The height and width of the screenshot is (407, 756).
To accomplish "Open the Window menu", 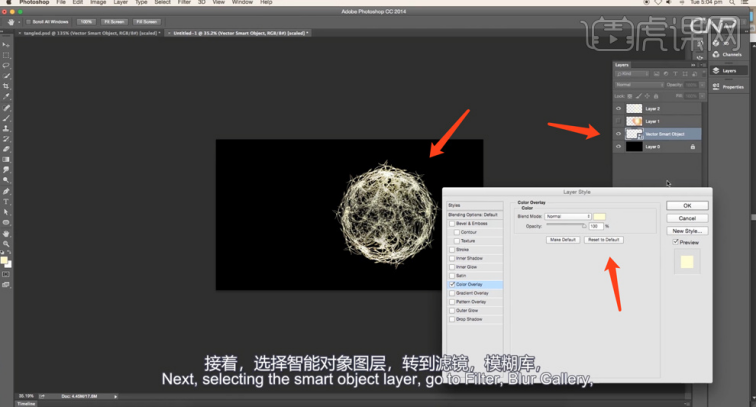I will (x=242, y=2).
